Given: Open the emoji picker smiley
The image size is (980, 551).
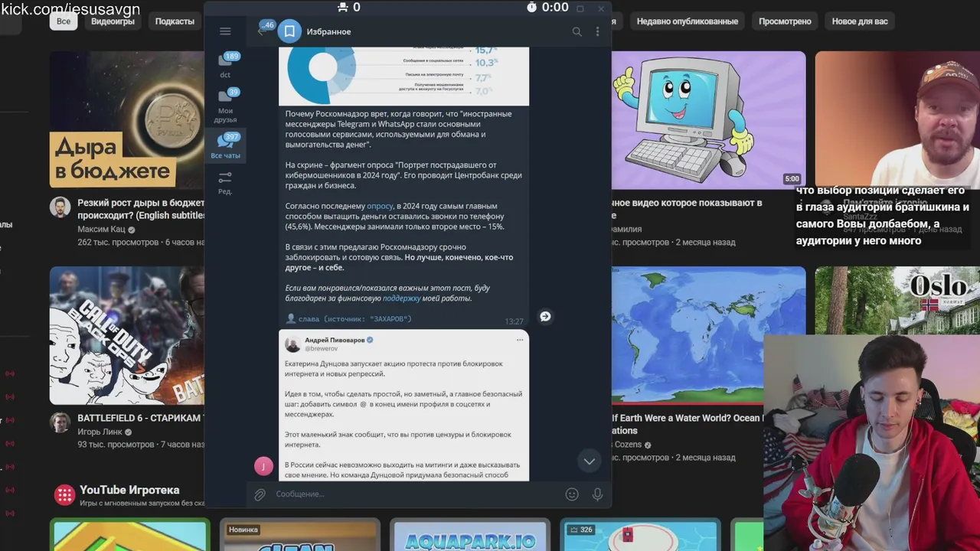Looking at the screenshot, I should (572, 494).
